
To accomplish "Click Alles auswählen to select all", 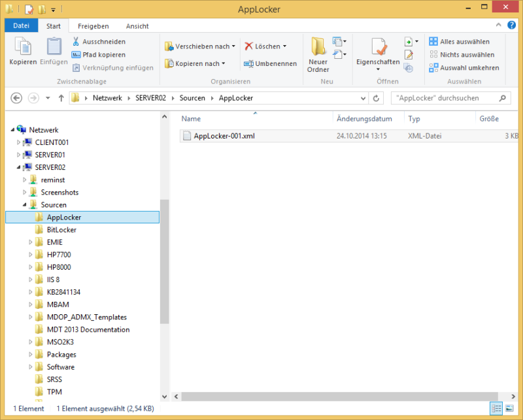I will (x=463, y=41).
